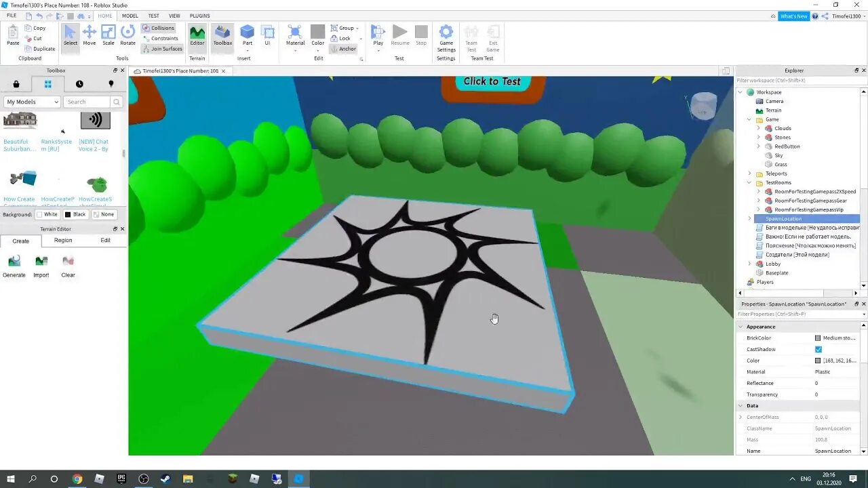Image resolution: width=868 pixels, height=488 pixels.
Task: Click the Generate terrain tool
Action: pyautogui.click(x=14, y=266)
